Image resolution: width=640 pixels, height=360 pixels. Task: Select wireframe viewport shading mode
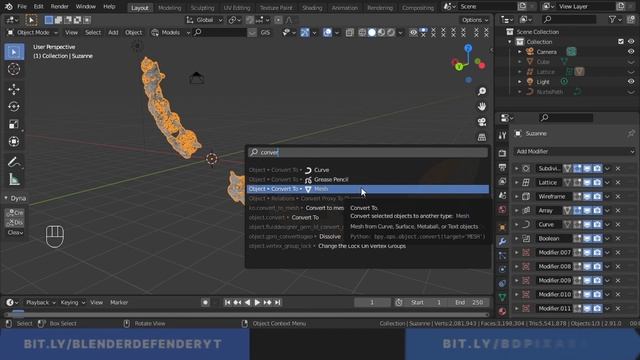coord(362,32)
